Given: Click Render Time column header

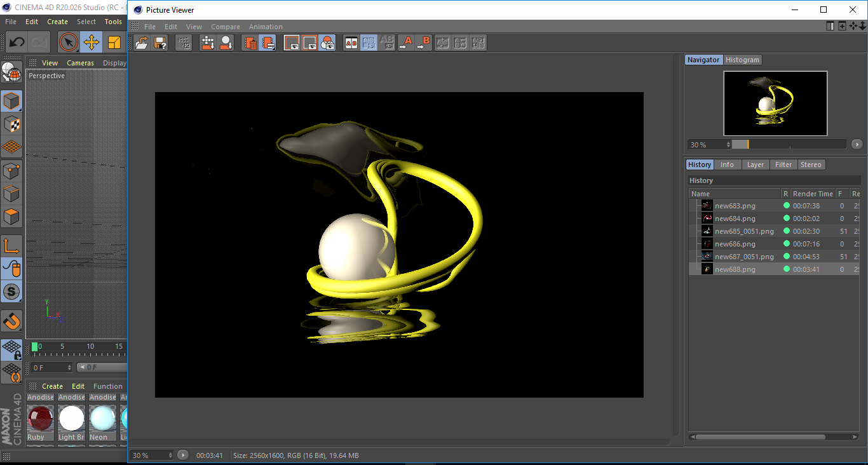Looking at the screenshot, I should tap(813, 194).
